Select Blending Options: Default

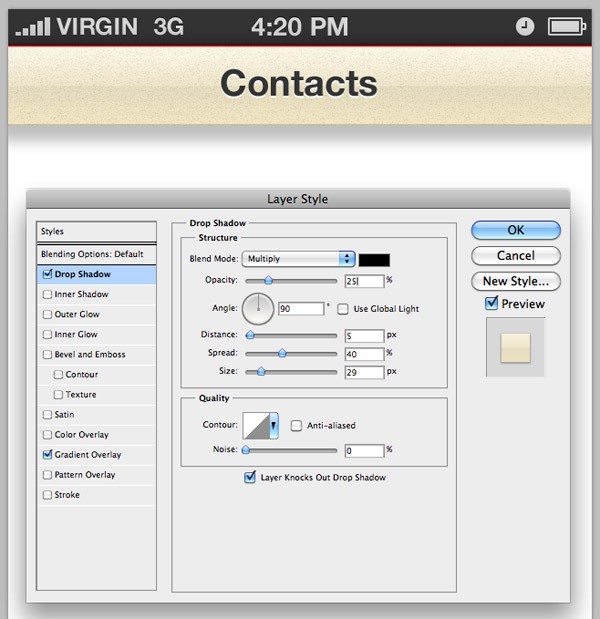96,254
